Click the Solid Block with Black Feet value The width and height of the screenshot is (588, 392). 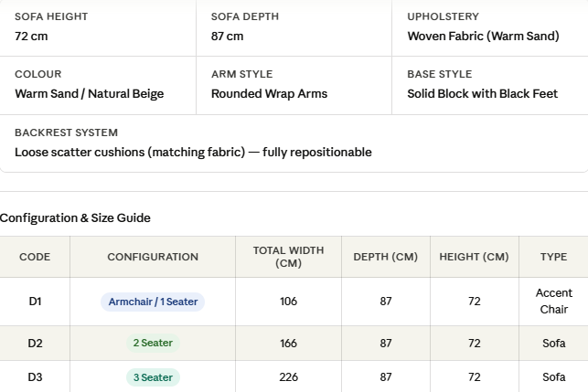pos(482,94)
